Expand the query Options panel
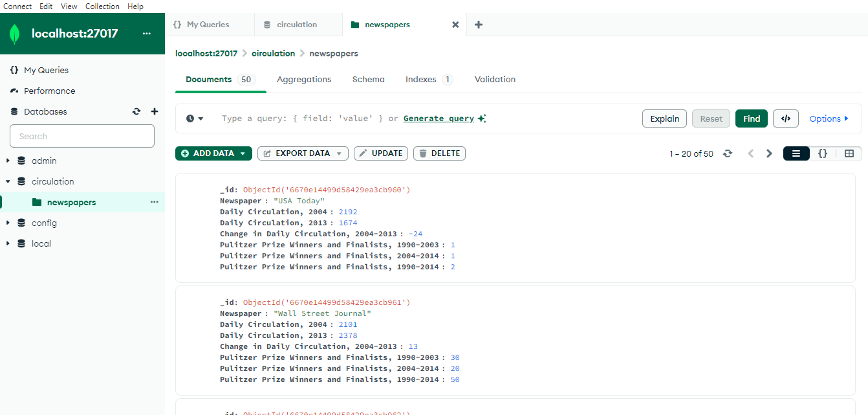The image size is (868, 415). [x=829, y=118]
